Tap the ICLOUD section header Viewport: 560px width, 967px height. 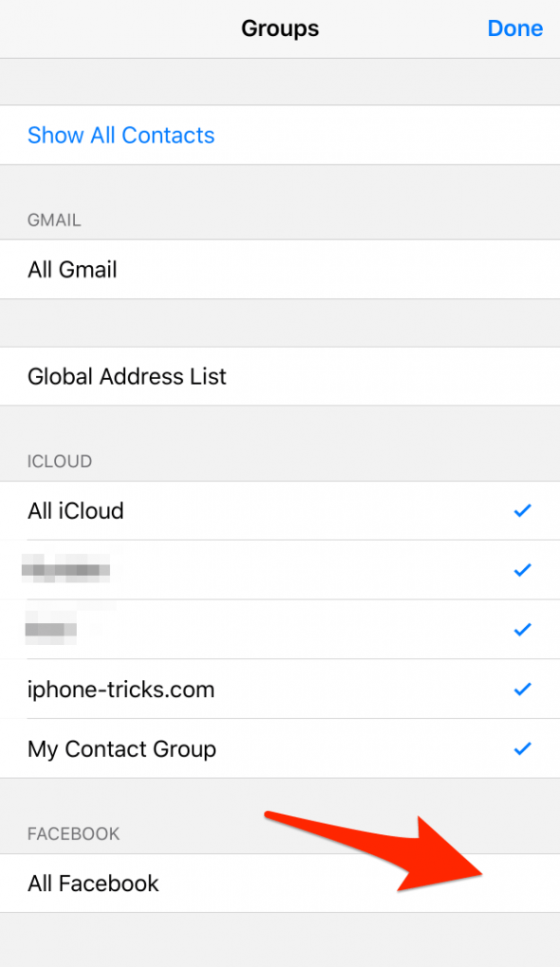click(x=59, y=461)
